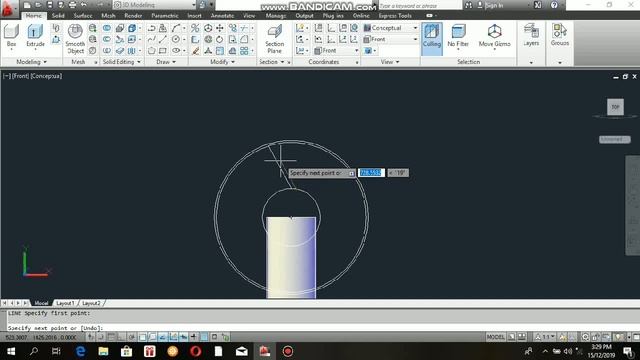The height and width of the screenshot is (360, 640).
Task: Open the Conceptual visual style dropdown
Action: click(391, 28)
